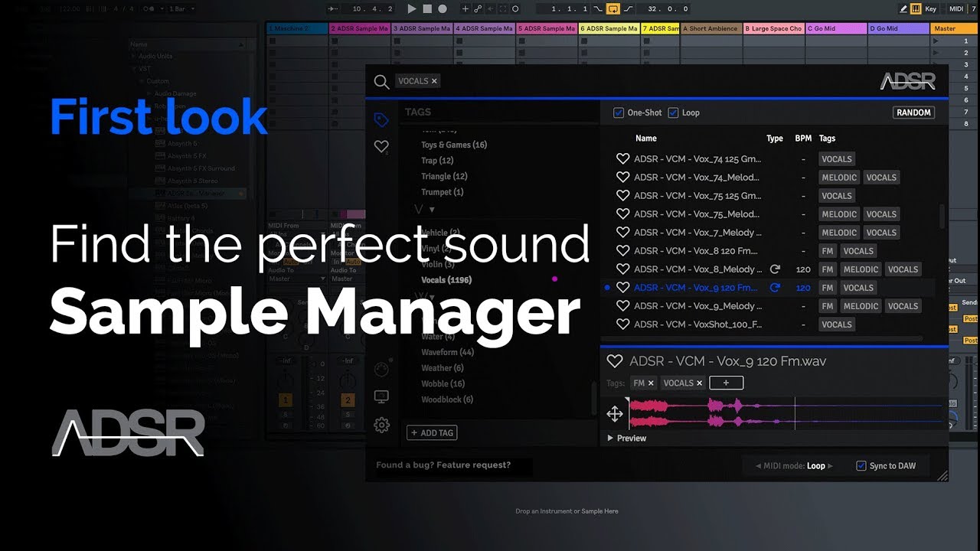Select the 2 ADSR Sample Ma track header

(x=360, y=28)
